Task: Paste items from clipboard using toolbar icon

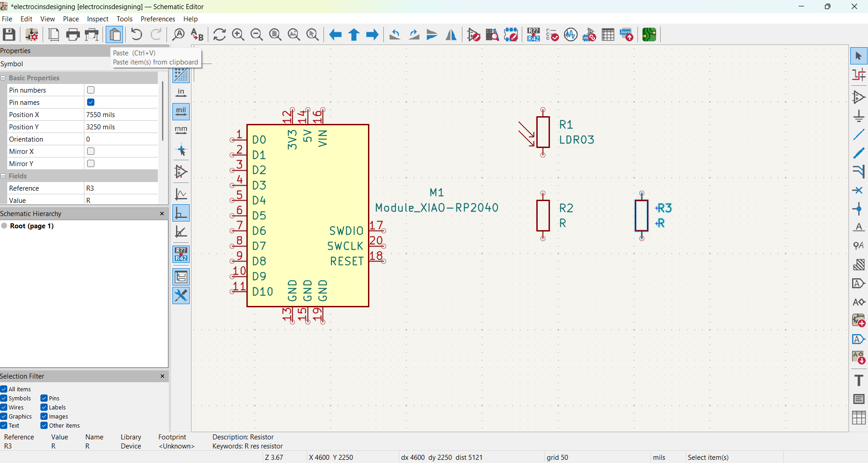Action: coord(115,34)
